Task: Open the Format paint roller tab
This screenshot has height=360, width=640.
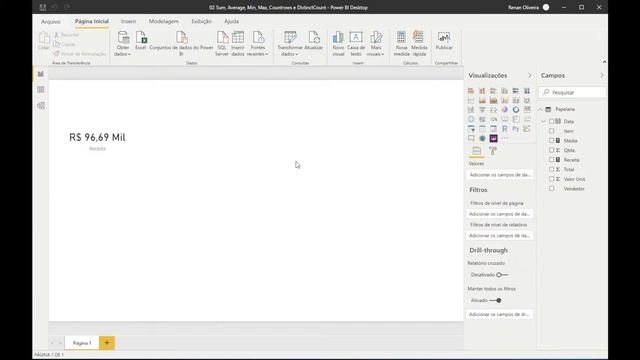Action: click(x=493, y=151)
